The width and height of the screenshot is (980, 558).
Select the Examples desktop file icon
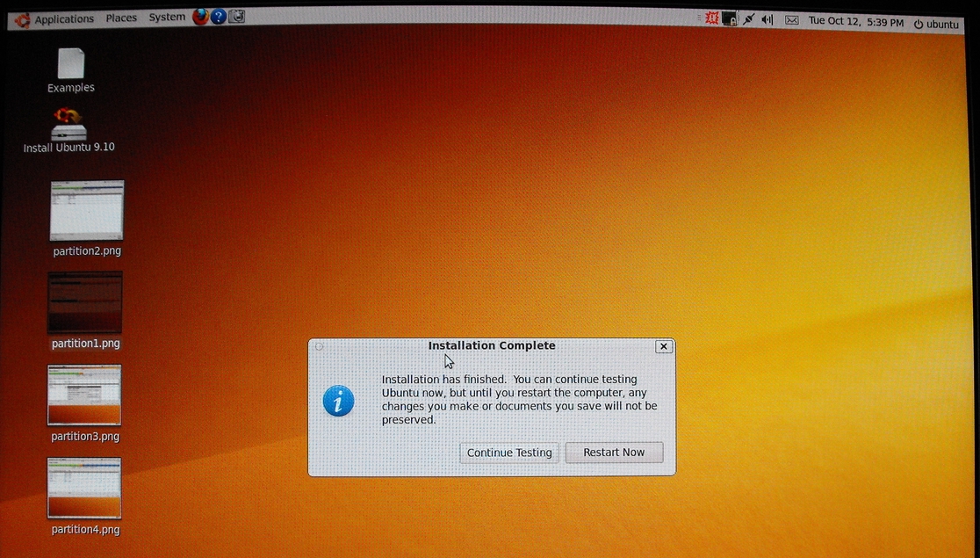[71, 64]
